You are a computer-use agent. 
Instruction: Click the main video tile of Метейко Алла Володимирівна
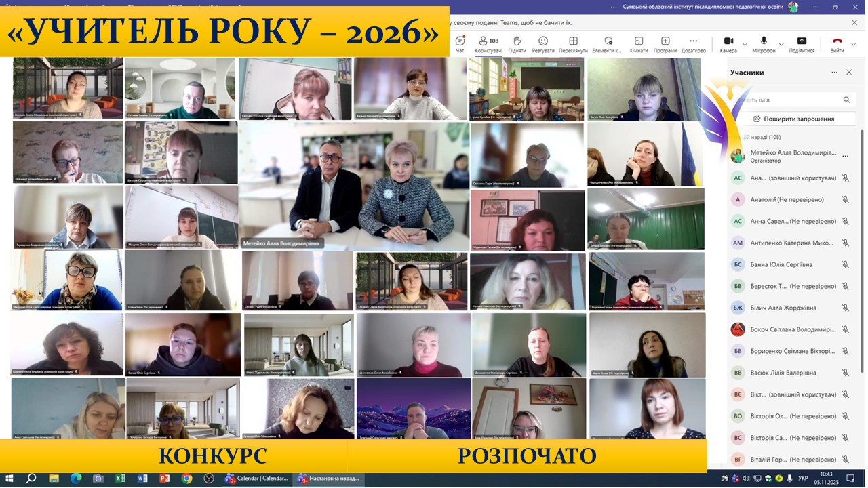coord(354,186)
